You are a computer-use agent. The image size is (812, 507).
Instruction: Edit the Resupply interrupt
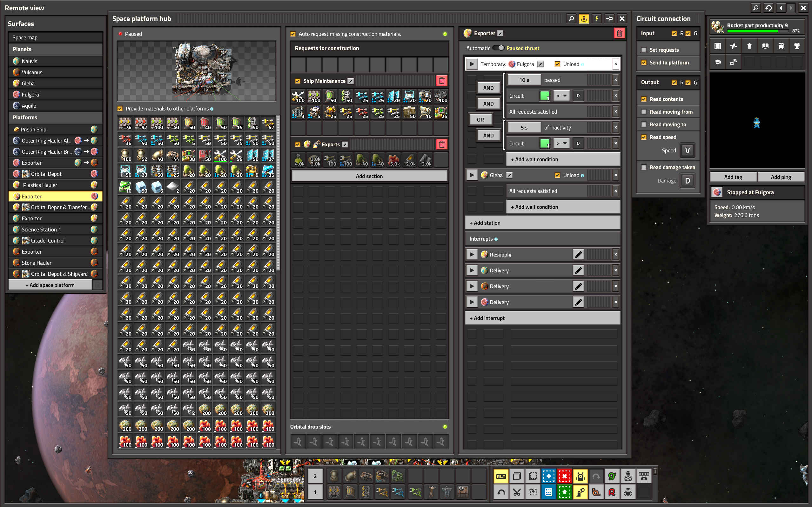[578, 255]
